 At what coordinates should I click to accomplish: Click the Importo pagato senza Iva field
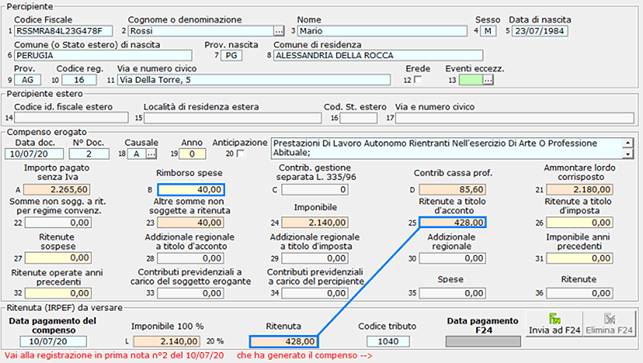click(x=57, y=189)
